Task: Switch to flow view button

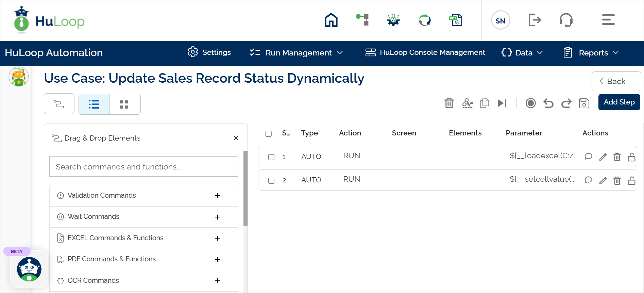Action: coord(59,104)
